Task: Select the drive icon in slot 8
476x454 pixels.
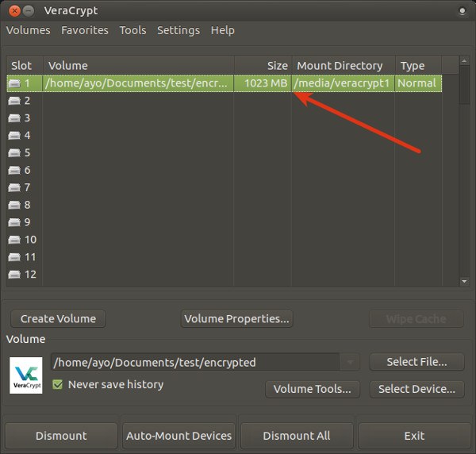Action: pyautogui.click(x=14, y=205)
